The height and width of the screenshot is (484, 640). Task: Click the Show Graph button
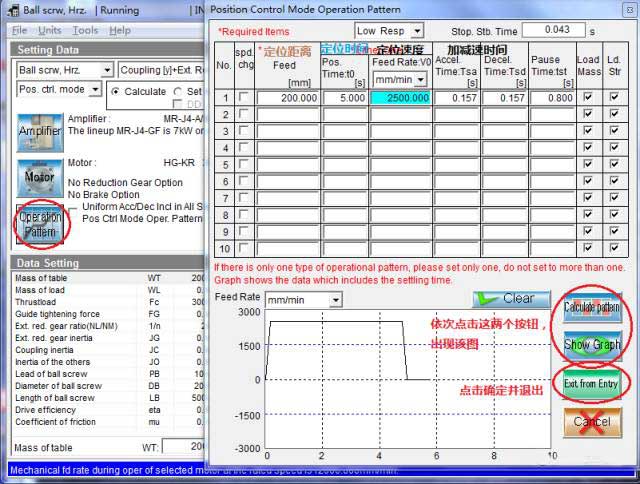tap(592, 345)
